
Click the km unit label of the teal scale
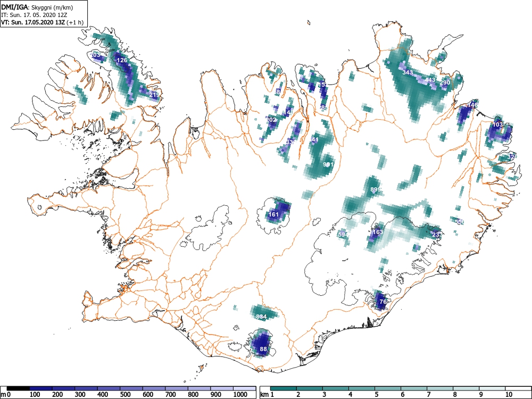pos(264,395)
